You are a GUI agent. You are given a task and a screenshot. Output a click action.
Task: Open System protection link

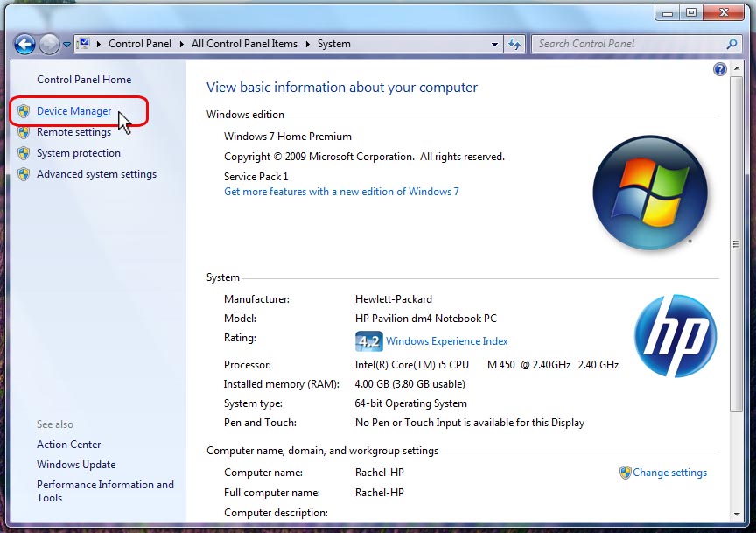[79, 153]
